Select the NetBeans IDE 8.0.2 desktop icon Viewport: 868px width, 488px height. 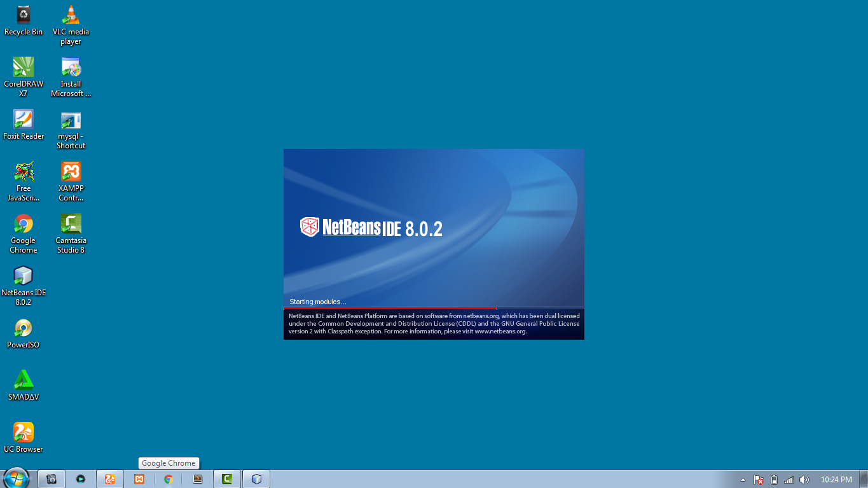pos(24,286)
